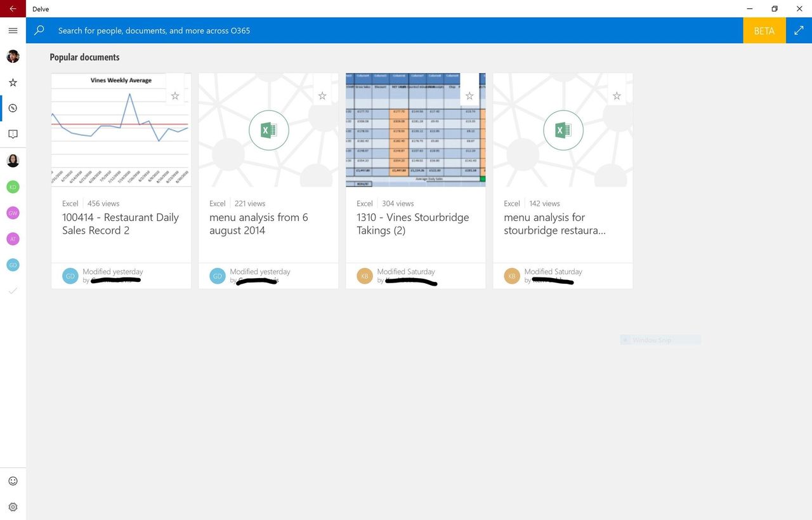Click GD author avatar on Restaurant Daily Sales card
The image size is (812, 520).
70,276
